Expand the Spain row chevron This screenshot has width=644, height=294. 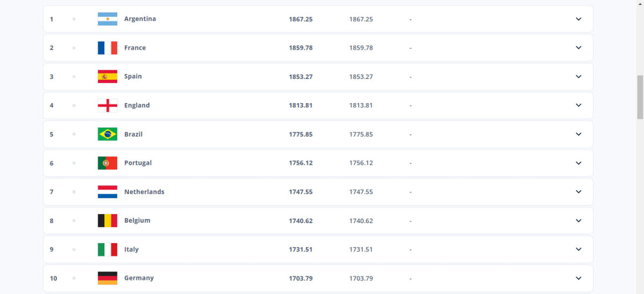click(579, 76)
